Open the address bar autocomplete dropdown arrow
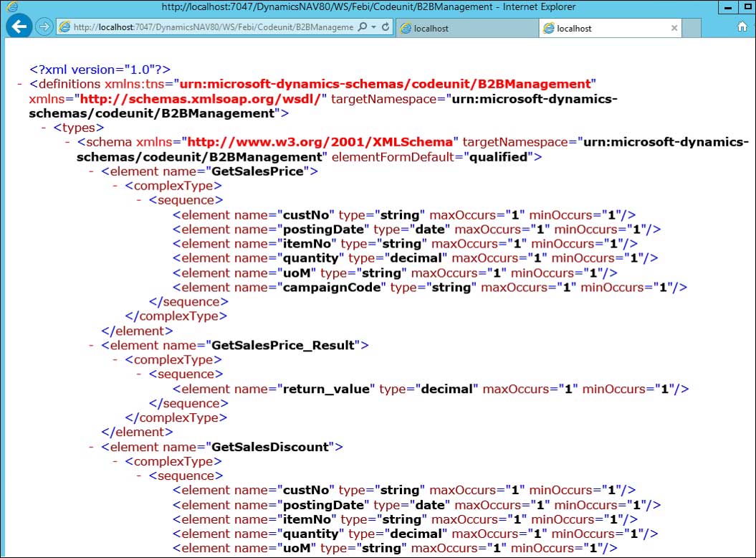756x558 pixels. coord(373,27)
